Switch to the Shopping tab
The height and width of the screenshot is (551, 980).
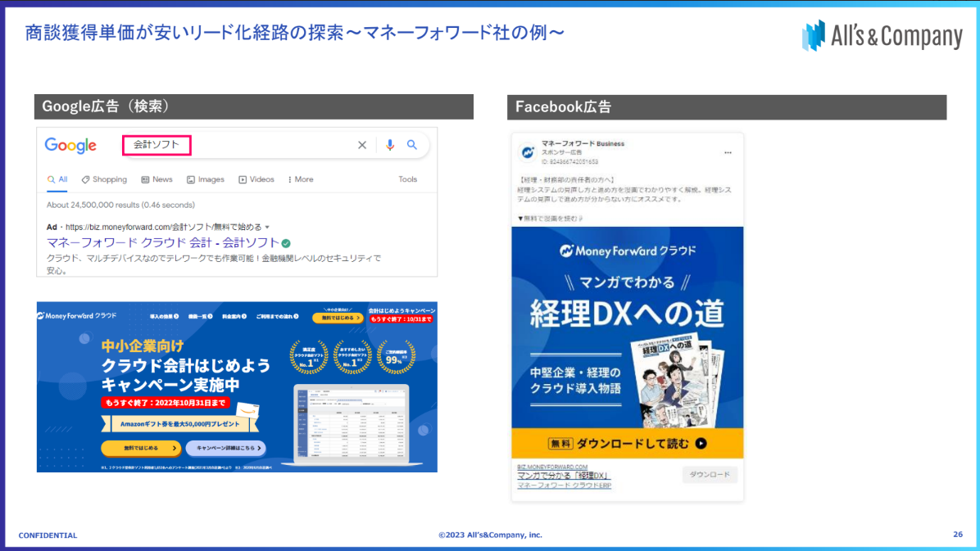tap(104, 179)
